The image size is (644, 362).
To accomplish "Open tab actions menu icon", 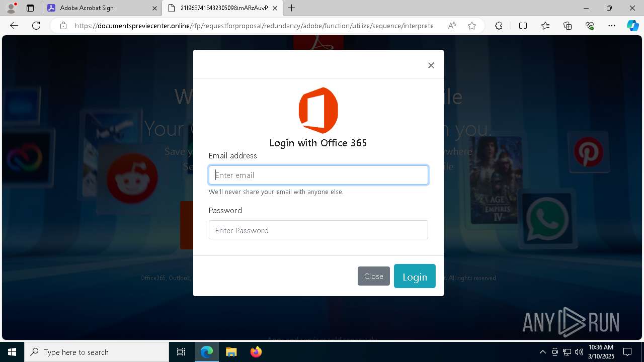I will (30, 8).
